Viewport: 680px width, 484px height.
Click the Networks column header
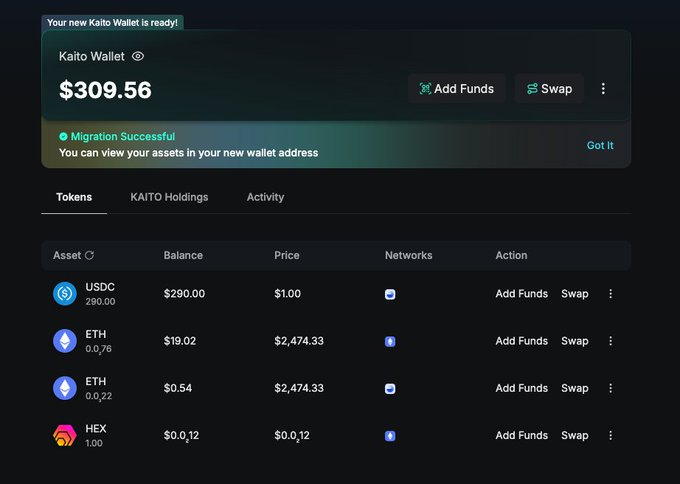409,255
